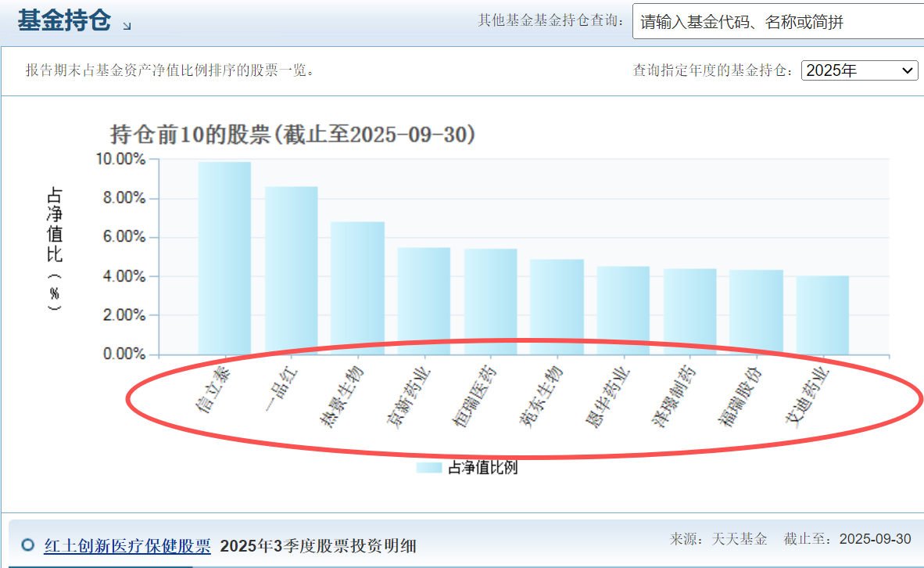Click the 艾迪药业 axis label
Viewport: 924px width, 568px height.
[807, 396]
